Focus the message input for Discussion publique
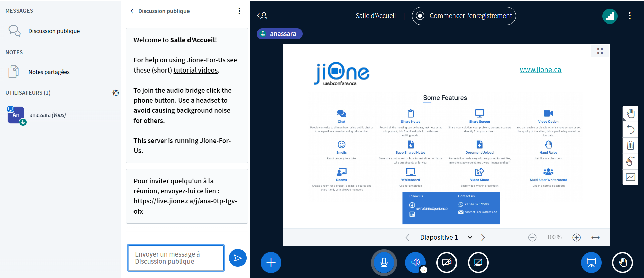 pos(176,258)
